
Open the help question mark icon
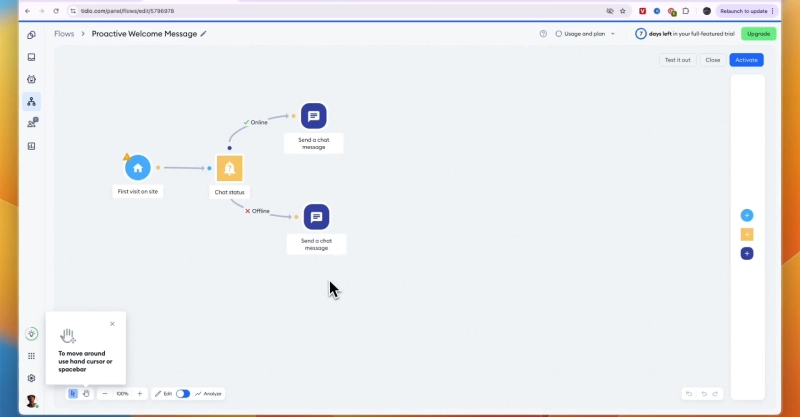coord(543,34)
